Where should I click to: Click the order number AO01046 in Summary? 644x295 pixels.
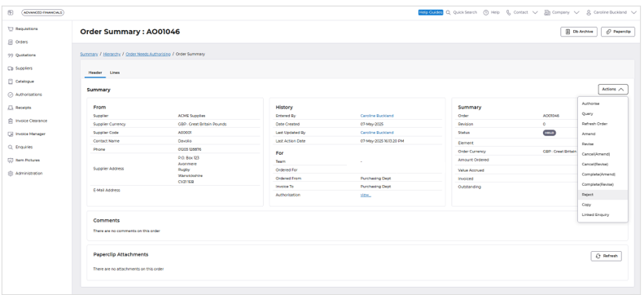pos(550,116)
